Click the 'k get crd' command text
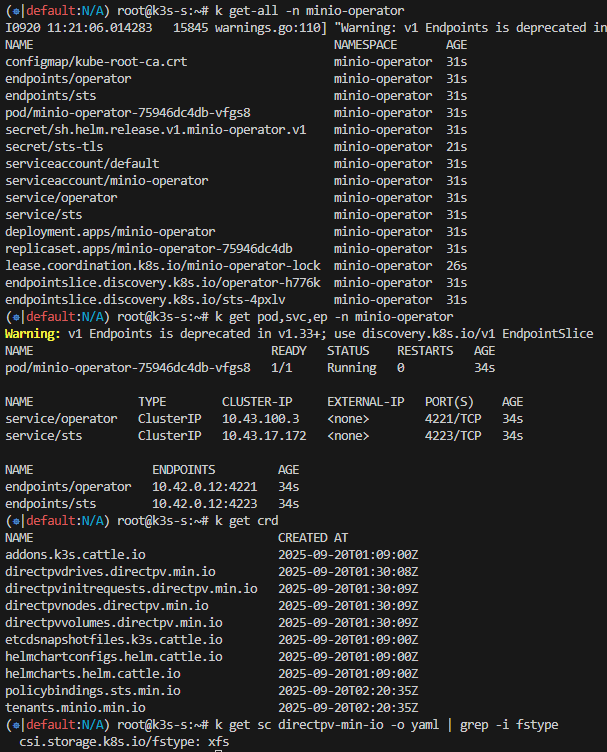 coord(246,521)
